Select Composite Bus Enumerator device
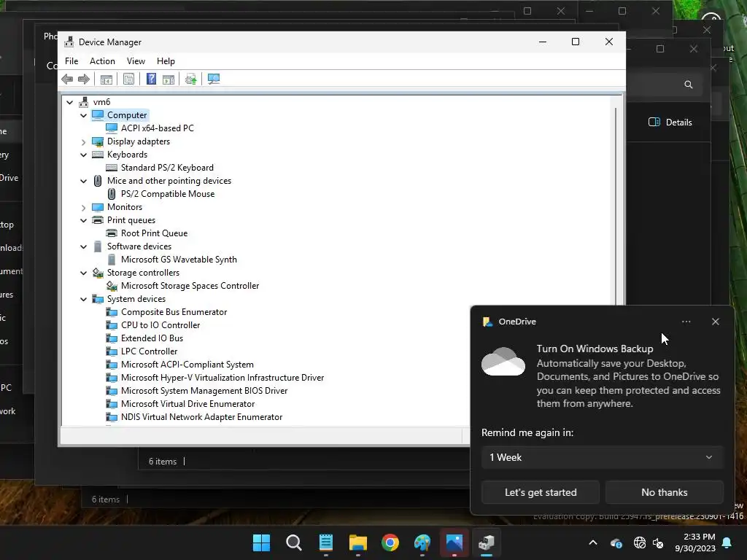747x560 pixels. pyautogui.click(x=174, y=312)
